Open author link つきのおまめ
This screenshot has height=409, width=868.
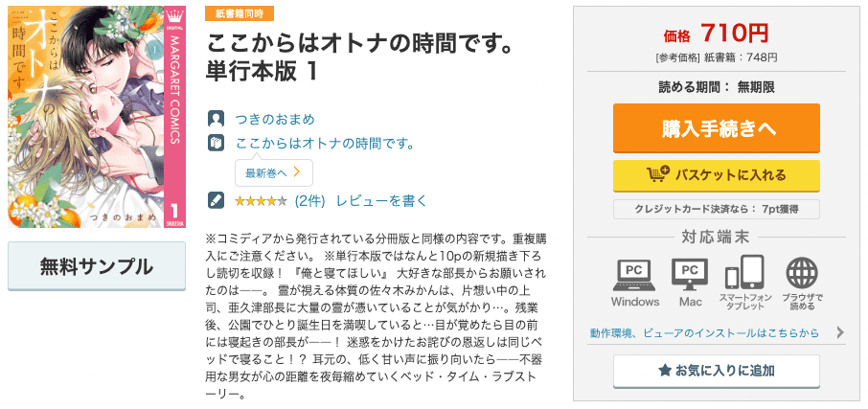pyautogui.click(x=275, y=119)
